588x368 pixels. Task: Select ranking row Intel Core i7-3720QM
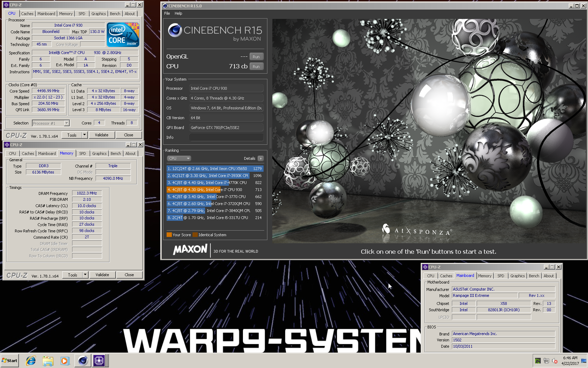[215, 204]
